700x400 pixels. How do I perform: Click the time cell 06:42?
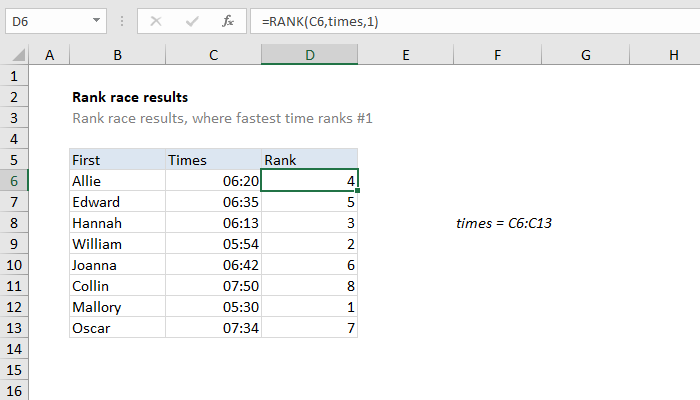tap(213, 265)
